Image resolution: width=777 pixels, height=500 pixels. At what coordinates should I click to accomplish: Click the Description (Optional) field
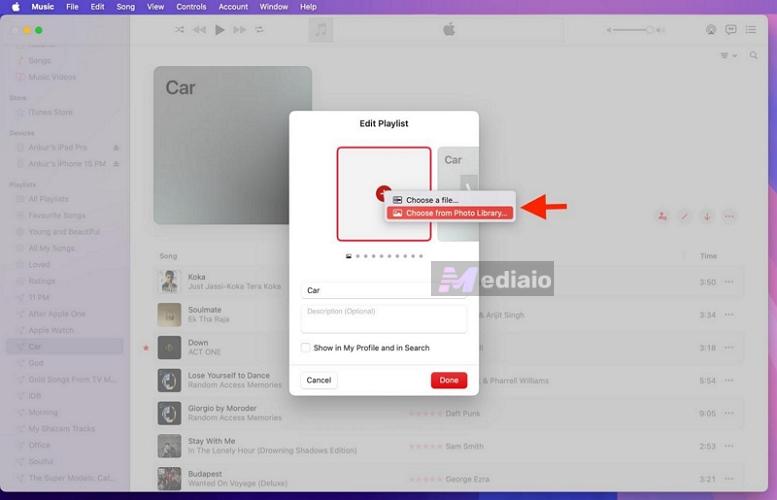click(x=384, y=319)
